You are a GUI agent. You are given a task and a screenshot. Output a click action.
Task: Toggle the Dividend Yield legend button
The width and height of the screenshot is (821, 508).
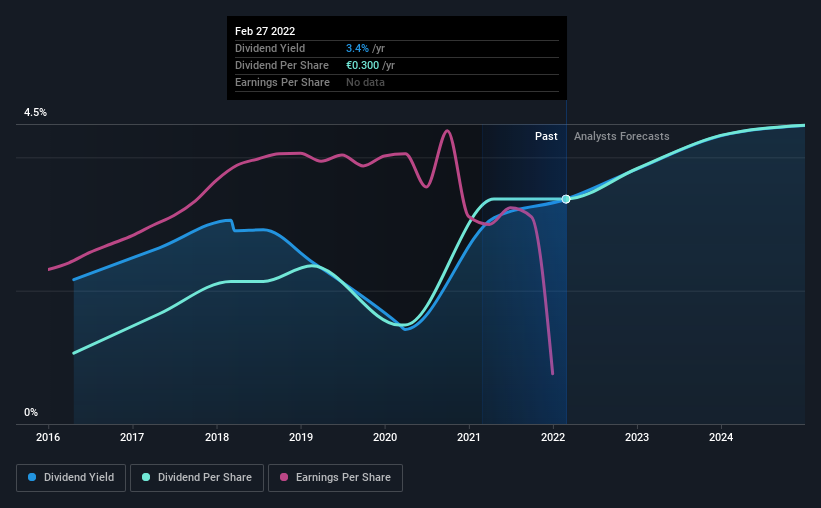71,478
